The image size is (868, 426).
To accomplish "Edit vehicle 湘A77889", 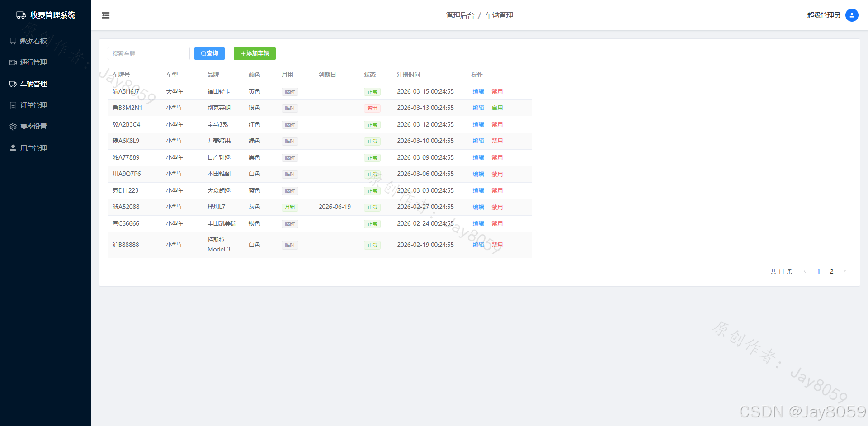I will [x=478, y=158].
